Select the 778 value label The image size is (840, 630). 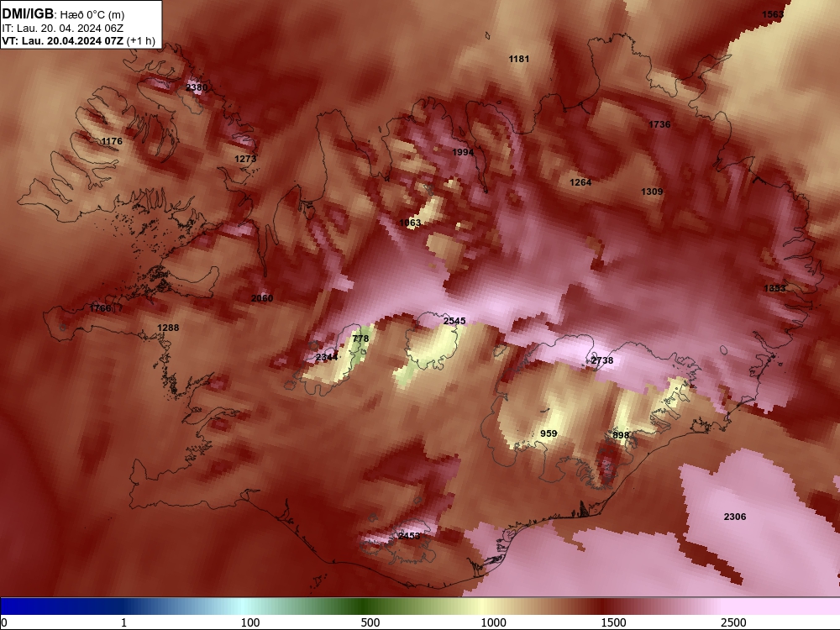(360, 339)
